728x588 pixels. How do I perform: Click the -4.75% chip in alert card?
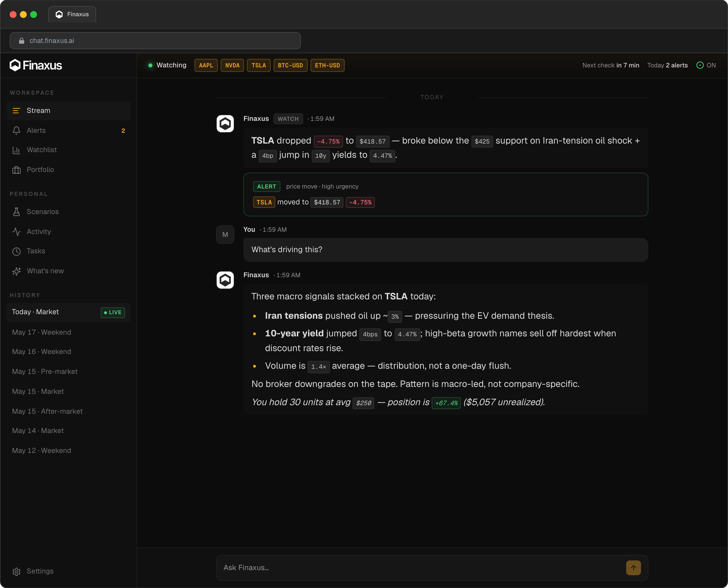pos(360,202)
